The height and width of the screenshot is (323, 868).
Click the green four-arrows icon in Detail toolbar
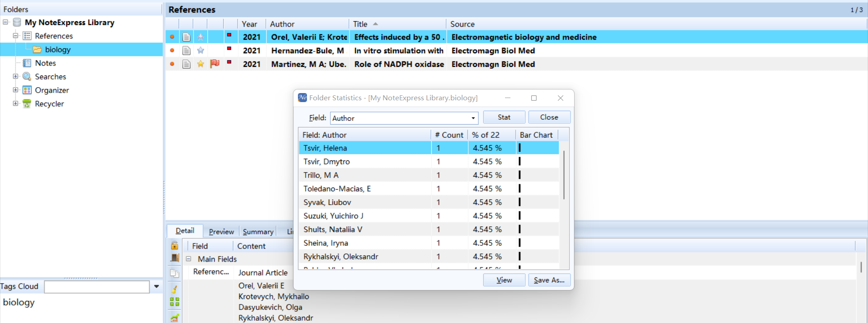click(175, 302)
